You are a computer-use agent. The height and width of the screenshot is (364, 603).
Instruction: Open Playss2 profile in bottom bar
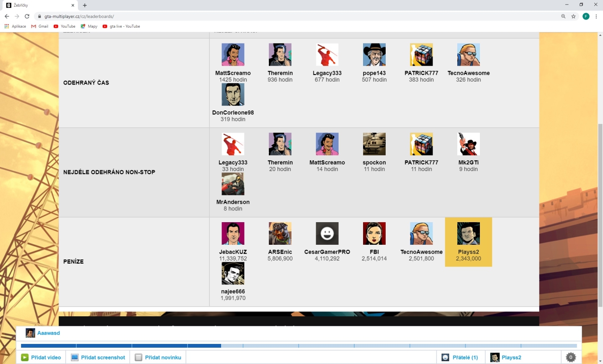coord(506,357)
